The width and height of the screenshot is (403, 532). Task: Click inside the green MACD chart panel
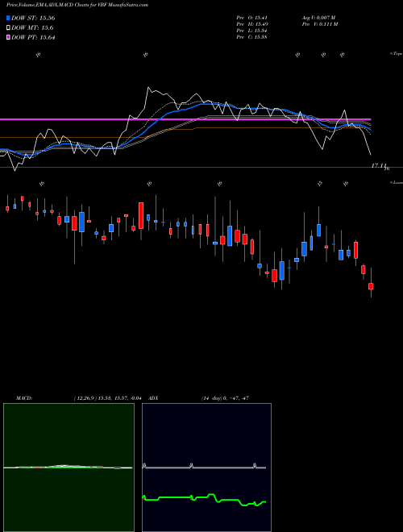coord(69,468)
